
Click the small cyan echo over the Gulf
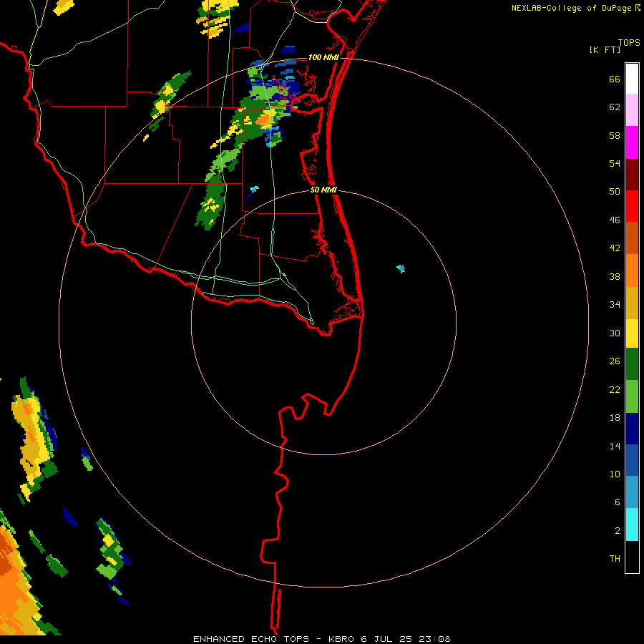(401, 268)
